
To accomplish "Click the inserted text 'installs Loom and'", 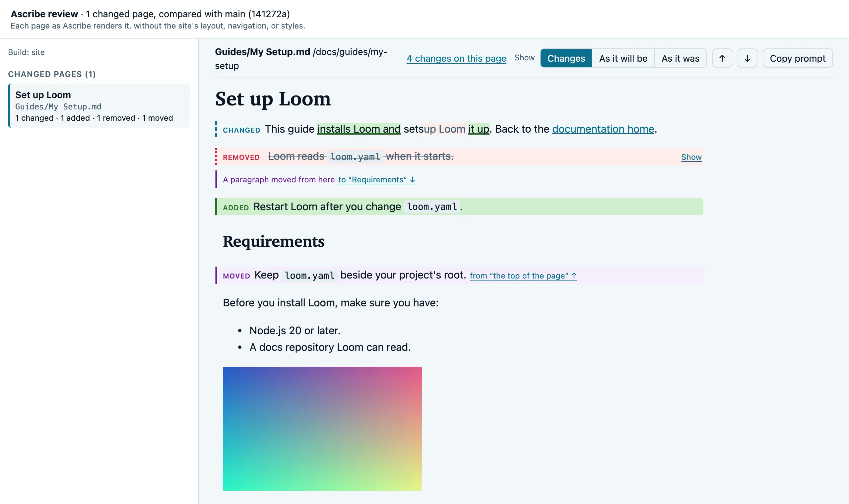I will [359, 129].
